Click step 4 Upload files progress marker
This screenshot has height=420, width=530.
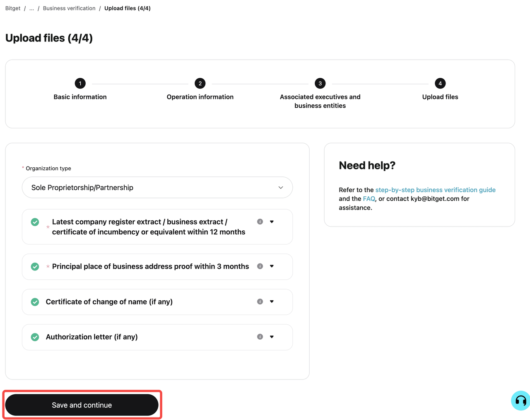440,83
